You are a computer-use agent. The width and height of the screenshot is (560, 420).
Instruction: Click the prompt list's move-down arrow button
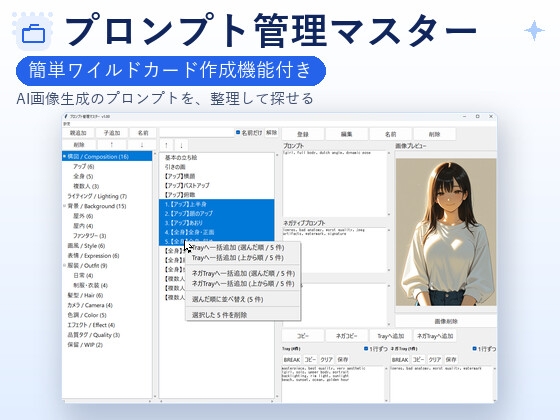click(181, 145)
